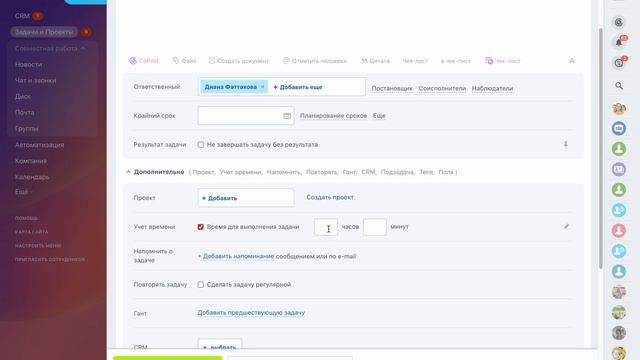Uncheck Время для выполнения задачи
Screen dimensions: 640x360
(x=200, y=227)
